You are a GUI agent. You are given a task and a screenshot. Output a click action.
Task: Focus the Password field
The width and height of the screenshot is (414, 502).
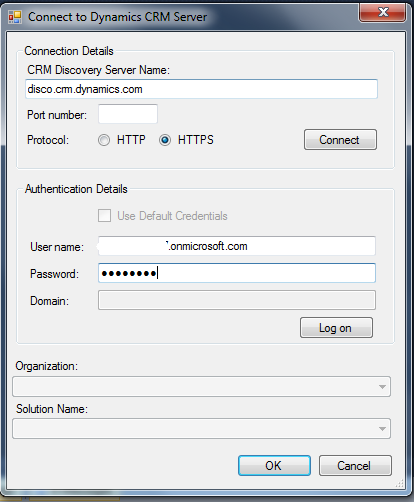(x=237, y=273)
